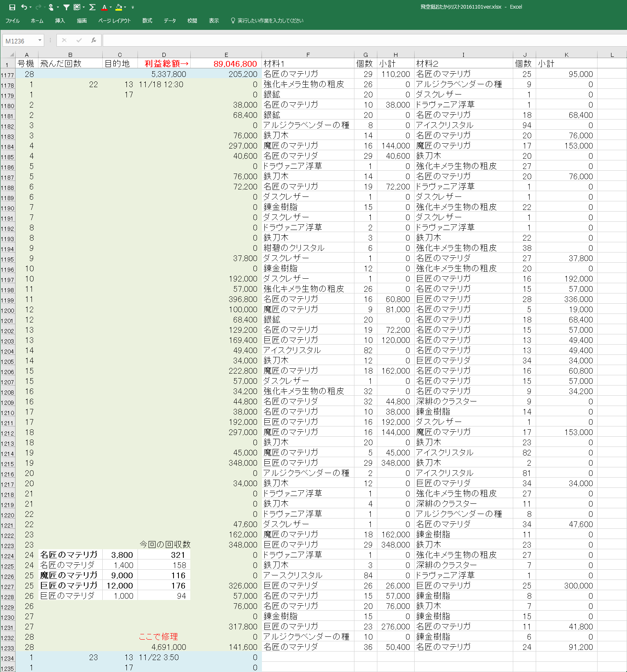
Task: Switch to the 数式 ribbon tab
Action: click(147, 21)
